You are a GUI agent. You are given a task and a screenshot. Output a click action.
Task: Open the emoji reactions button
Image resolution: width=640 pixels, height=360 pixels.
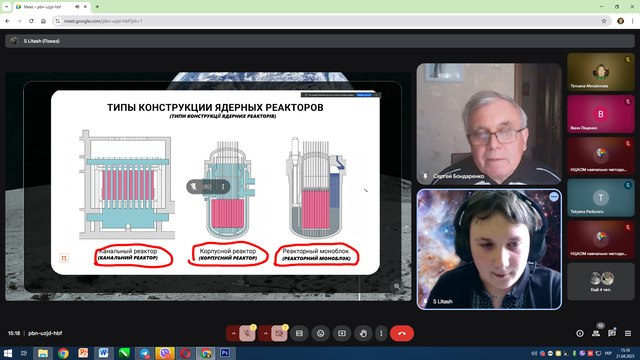320,333
